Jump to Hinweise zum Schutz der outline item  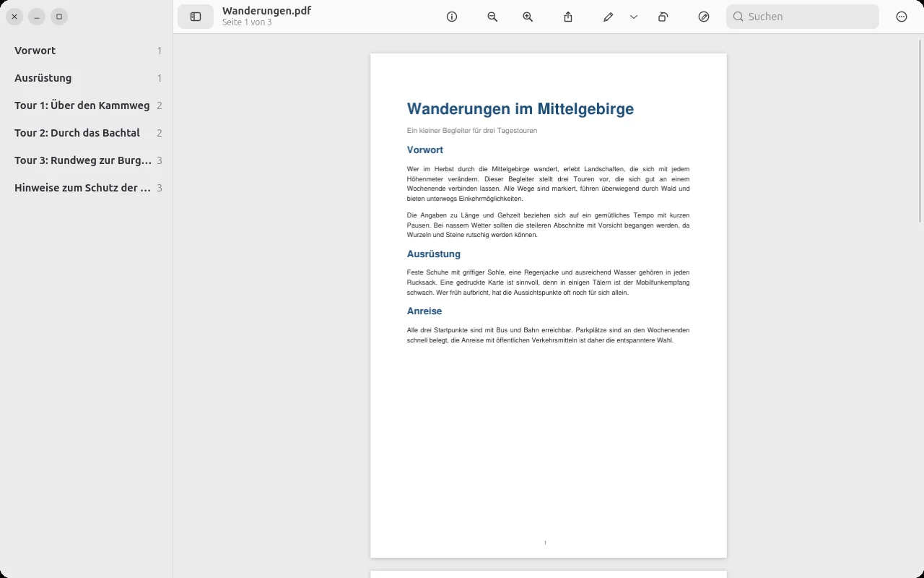(x=87, y=188)
